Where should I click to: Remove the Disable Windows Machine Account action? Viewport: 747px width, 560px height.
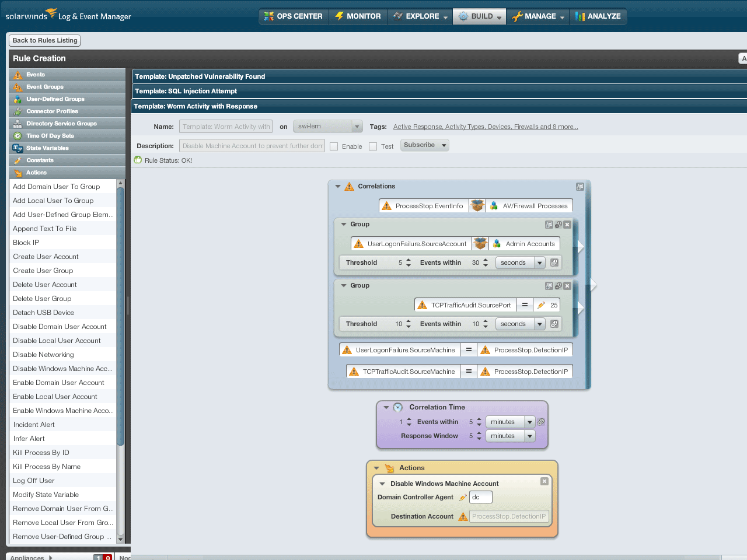[x=544, y=481]
